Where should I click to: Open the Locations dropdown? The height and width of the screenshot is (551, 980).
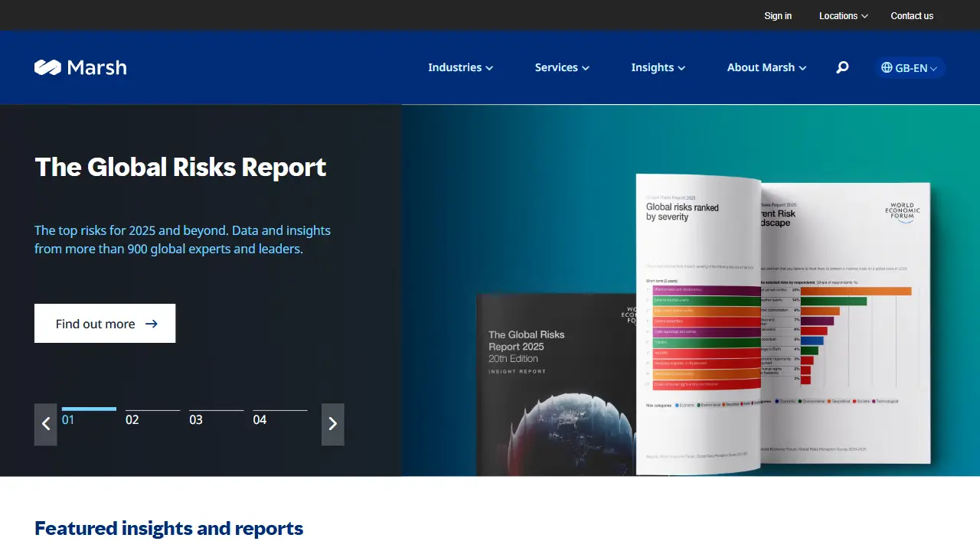(x=843, y=15)
